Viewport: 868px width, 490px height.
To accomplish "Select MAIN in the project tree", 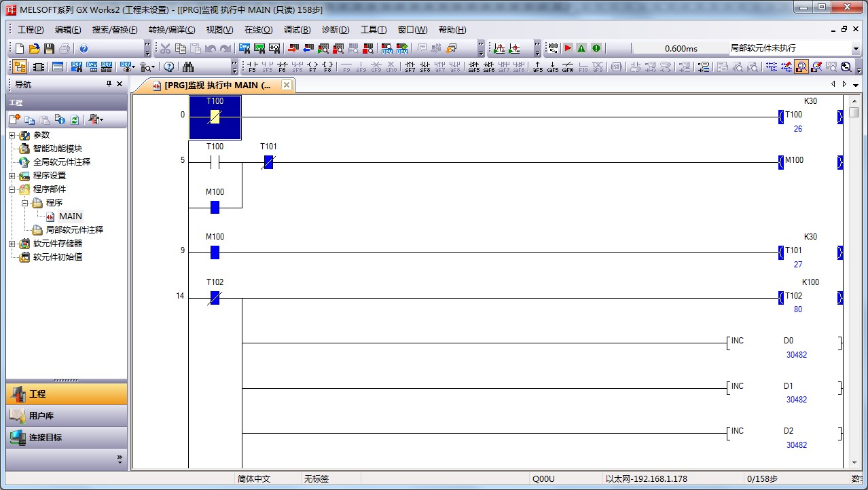I will tap(71, 216).
